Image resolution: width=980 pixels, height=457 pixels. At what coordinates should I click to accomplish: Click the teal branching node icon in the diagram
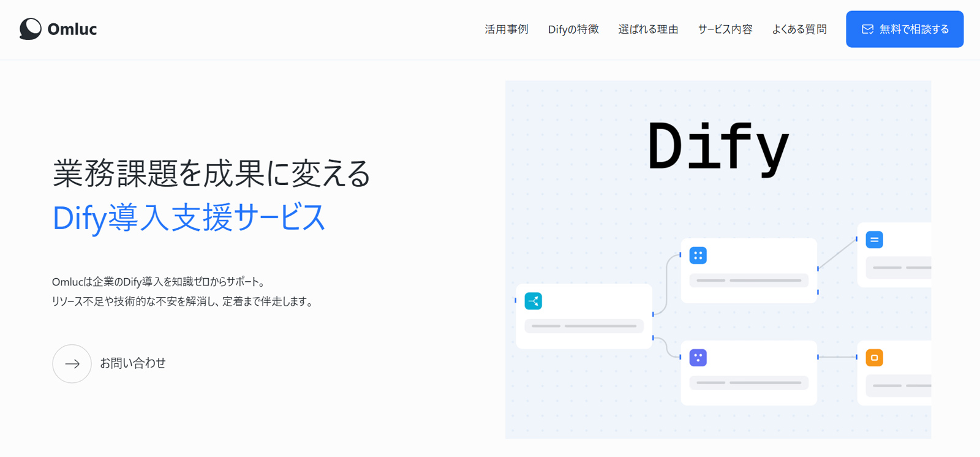533,301
